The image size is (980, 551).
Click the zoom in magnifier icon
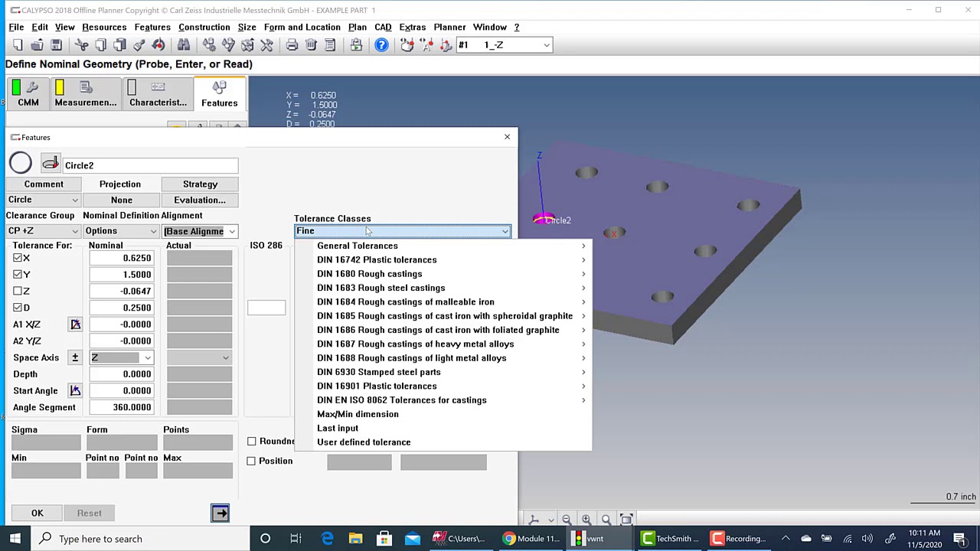pos(586,520)
